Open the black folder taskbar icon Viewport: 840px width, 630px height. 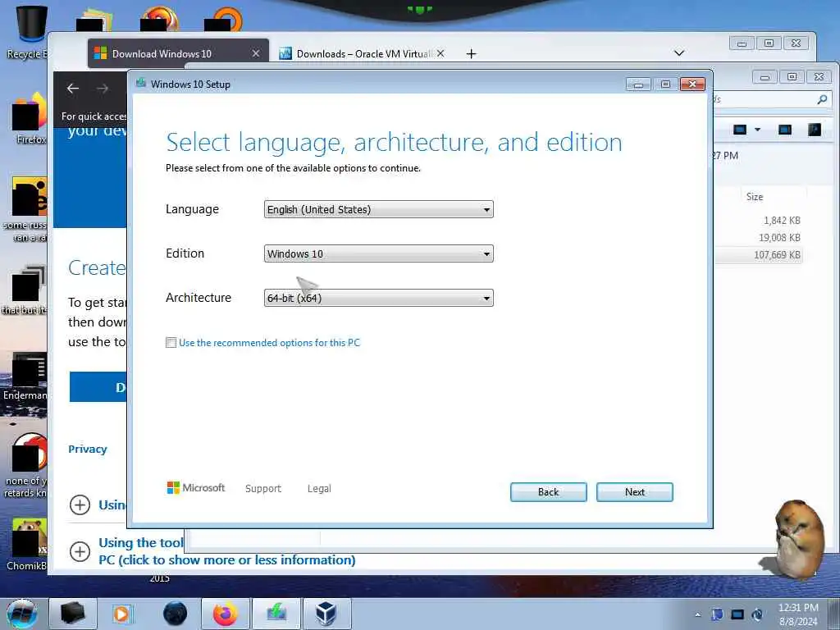73,614
